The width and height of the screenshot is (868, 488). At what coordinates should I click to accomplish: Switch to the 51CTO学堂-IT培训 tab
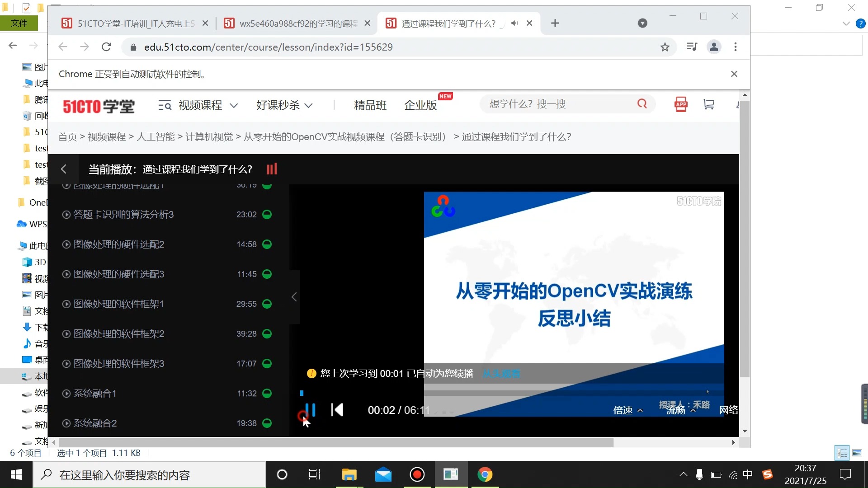point(136,23)
